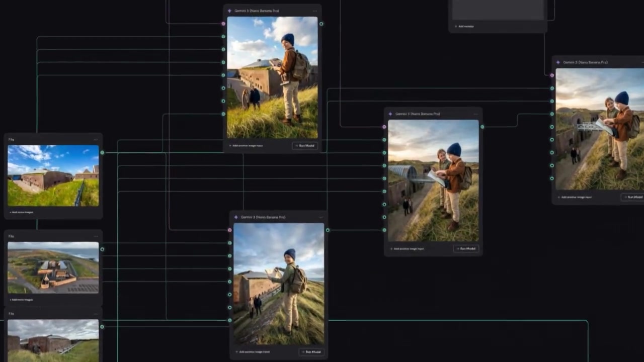This screenshot has height=362, width=644.
Task: Open three-dot menu of cloudy fort File node
Action: coord(96,314)
